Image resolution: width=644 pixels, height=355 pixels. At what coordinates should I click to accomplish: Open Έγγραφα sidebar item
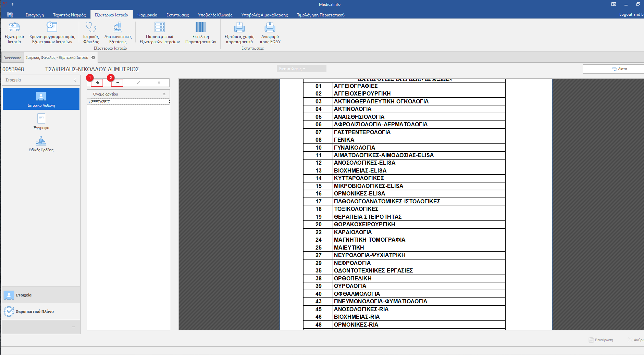[x=41, y=122]
